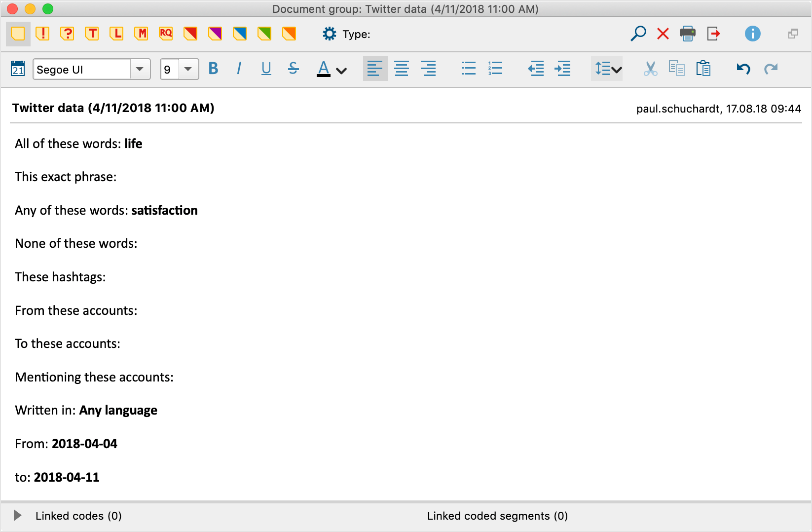The height and width of the screenshot is (532, 812).
Task: Click the Mentioning these accounts line
Action: coord(94,377)
